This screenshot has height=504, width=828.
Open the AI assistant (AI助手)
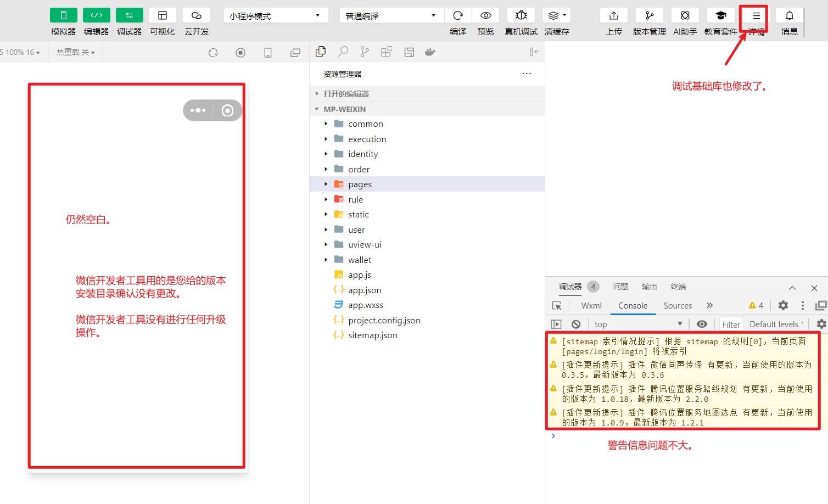tap(685, 15)
